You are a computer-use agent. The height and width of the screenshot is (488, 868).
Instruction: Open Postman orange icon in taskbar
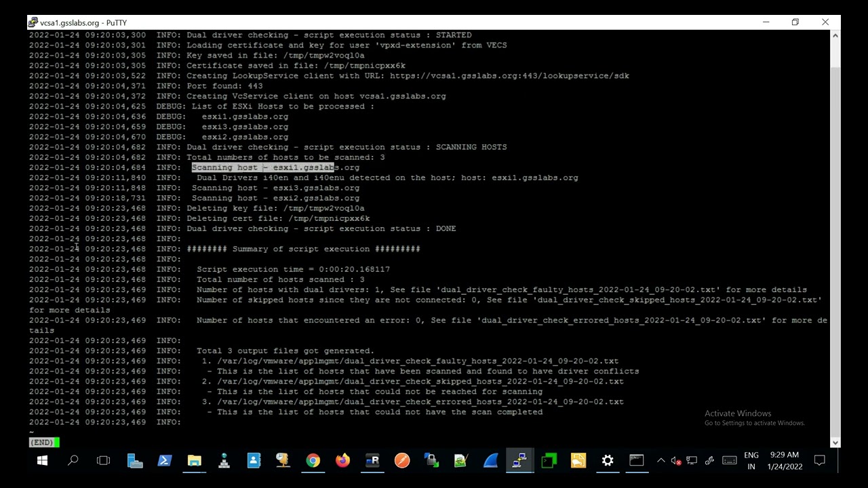[402, 461]
